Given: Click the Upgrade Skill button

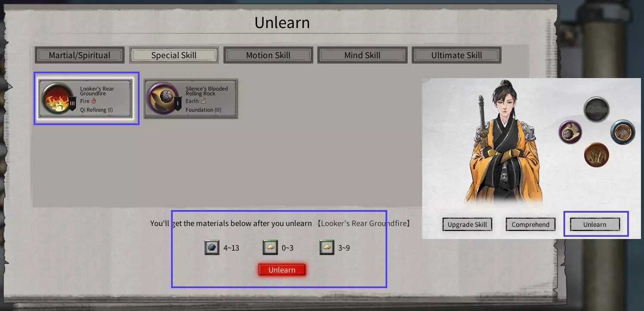Looking at the screenshot, I should pyautogui.click(x=467, y=224).
